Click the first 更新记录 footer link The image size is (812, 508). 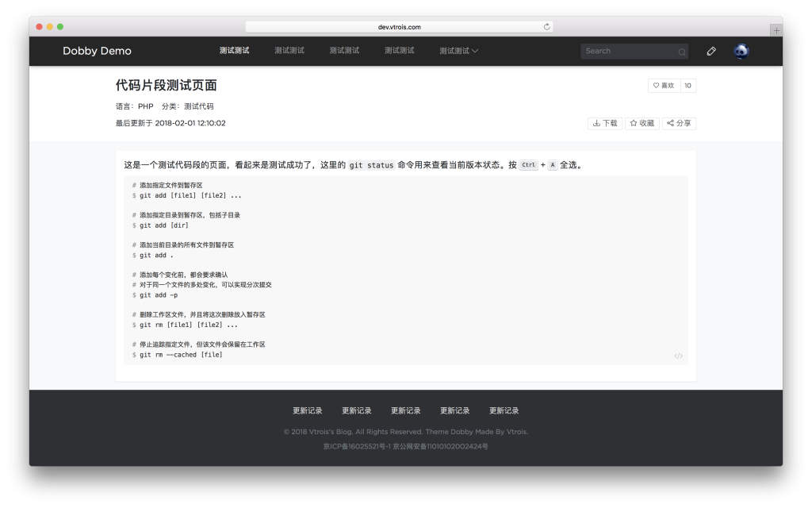[x=308, y=410]
